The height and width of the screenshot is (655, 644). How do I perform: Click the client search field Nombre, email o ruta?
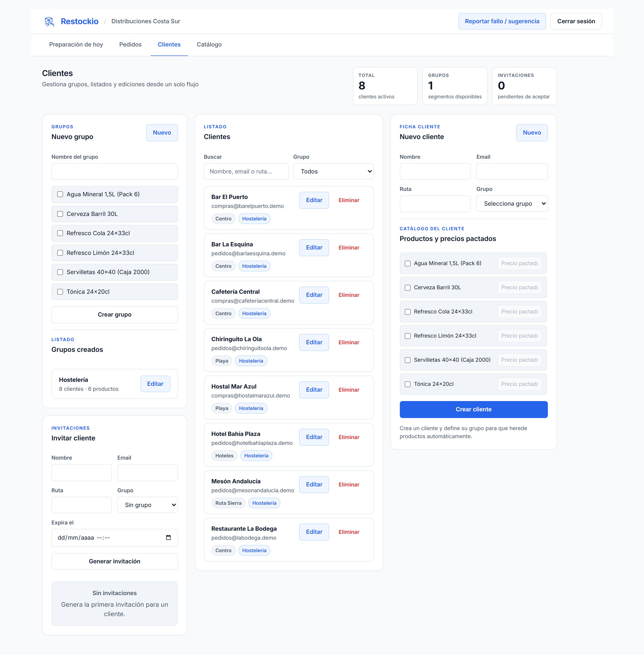[246, 171]
